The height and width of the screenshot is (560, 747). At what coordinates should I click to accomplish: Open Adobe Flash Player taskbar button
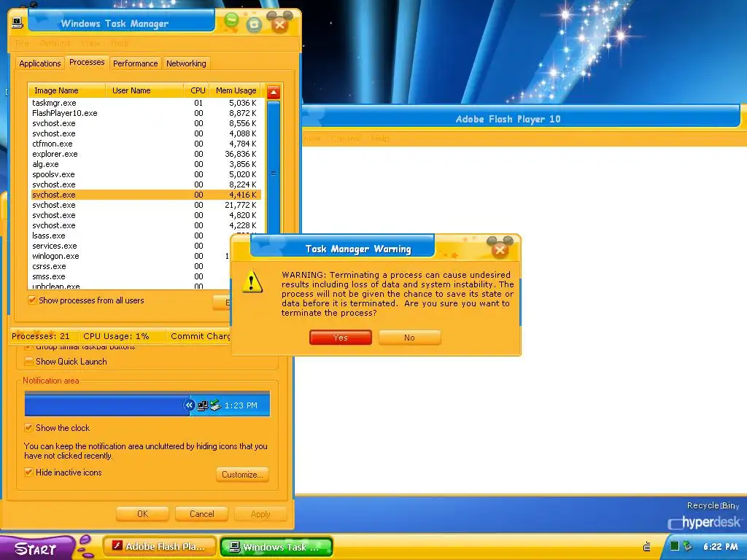[x=160, y=547]
